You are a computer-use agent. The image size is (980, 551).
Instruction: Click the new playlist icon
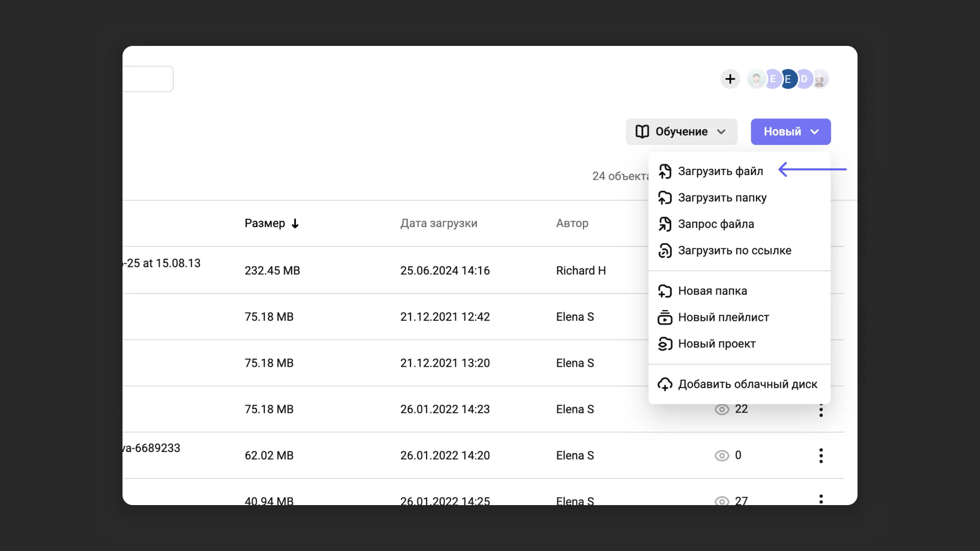click(665, 317)
